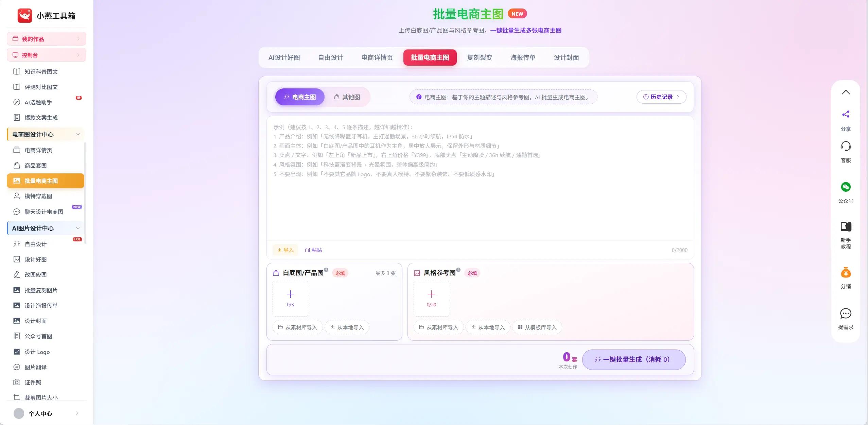This screenshot has height=425, width=868.
Task: Open 自由设计 sparkle icon in sidebar
Action: point(17,244)
